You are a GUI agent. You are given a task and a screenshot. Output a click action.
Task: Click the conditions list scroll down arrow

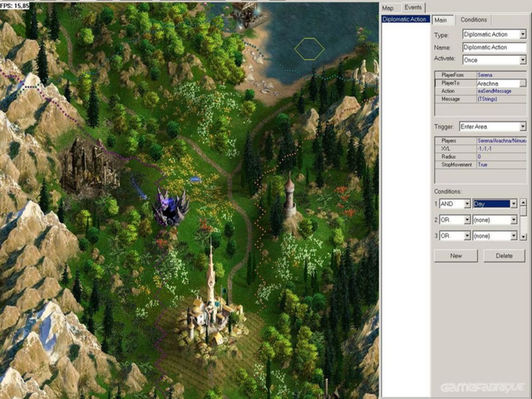[523, 237]
